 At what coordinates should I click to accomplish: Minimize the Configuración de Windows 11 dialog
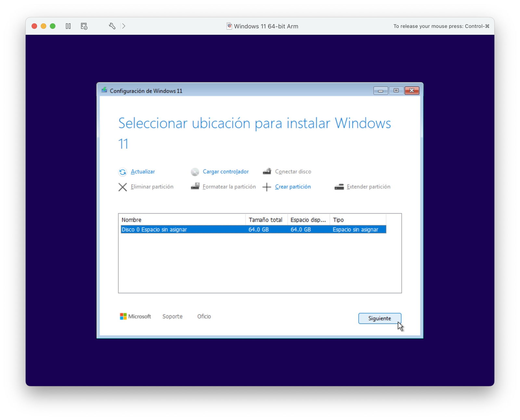coord(381,91)
